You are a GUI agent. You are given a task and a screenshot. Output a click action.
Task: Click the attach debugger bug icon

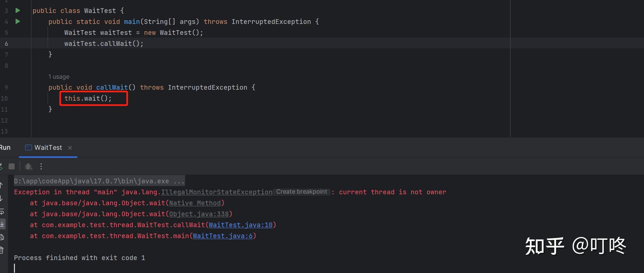coord(28,166)
